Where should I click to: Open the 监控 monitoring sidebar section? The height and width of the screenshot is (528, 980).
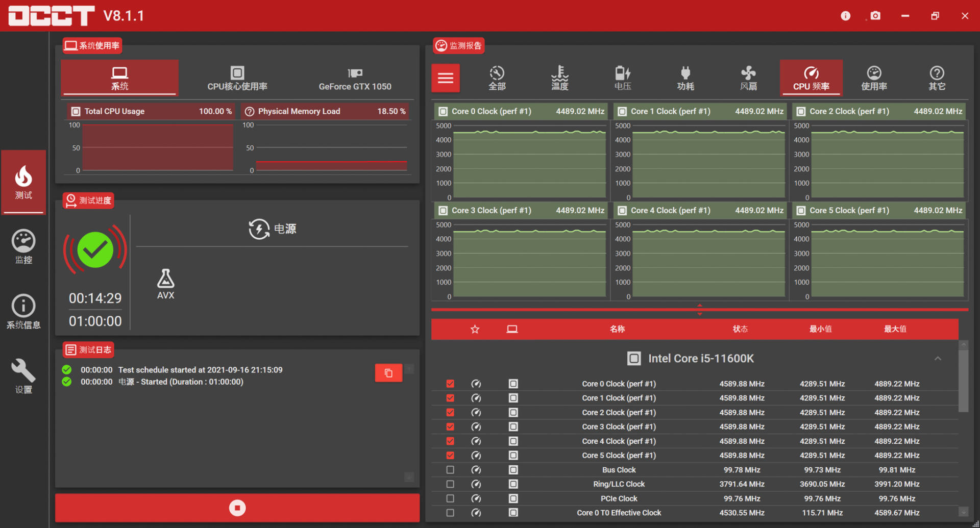click(23, 247)
